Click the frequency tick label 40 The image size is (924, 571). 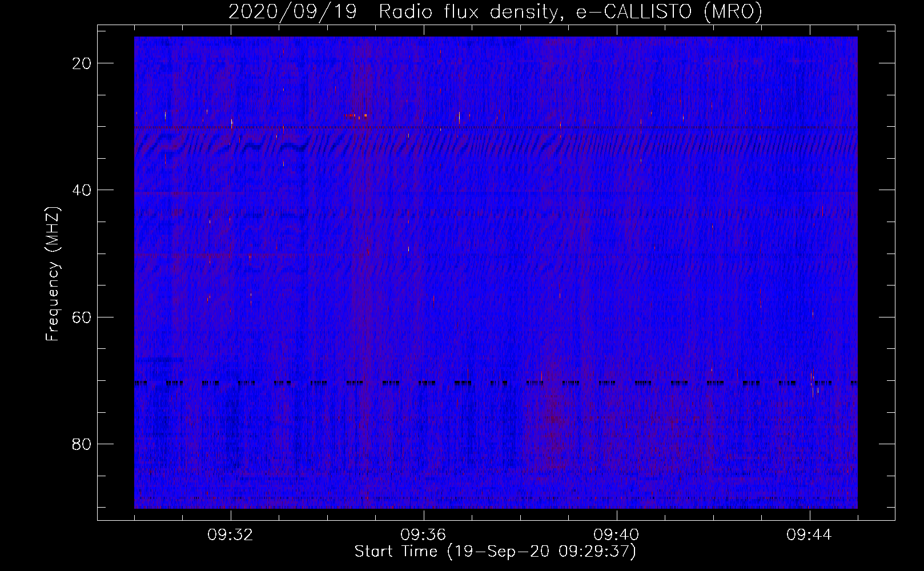(x=83, y=190)
